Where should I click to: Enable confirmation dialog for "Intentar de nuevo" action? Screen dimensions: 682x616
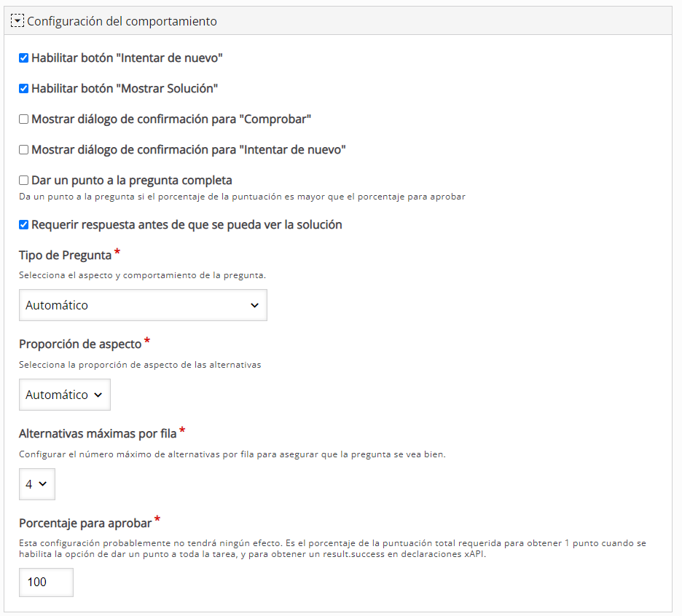point(23,149)
